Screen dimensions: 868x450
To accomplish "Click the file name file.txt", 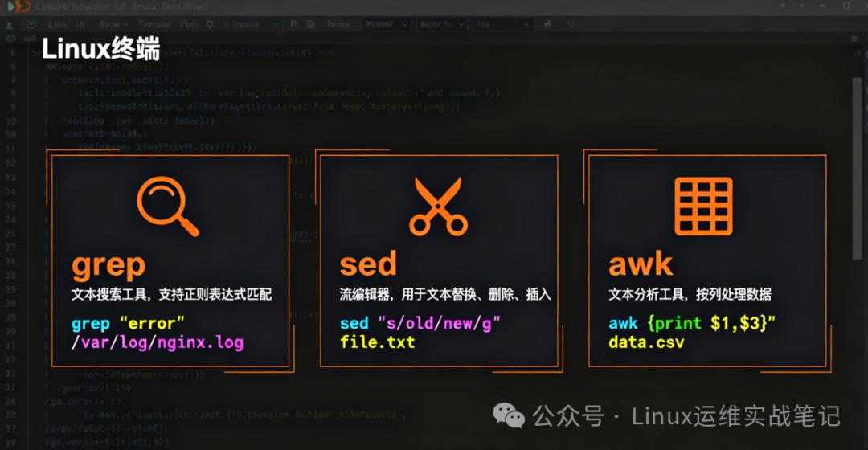I will tap(378, 342).
